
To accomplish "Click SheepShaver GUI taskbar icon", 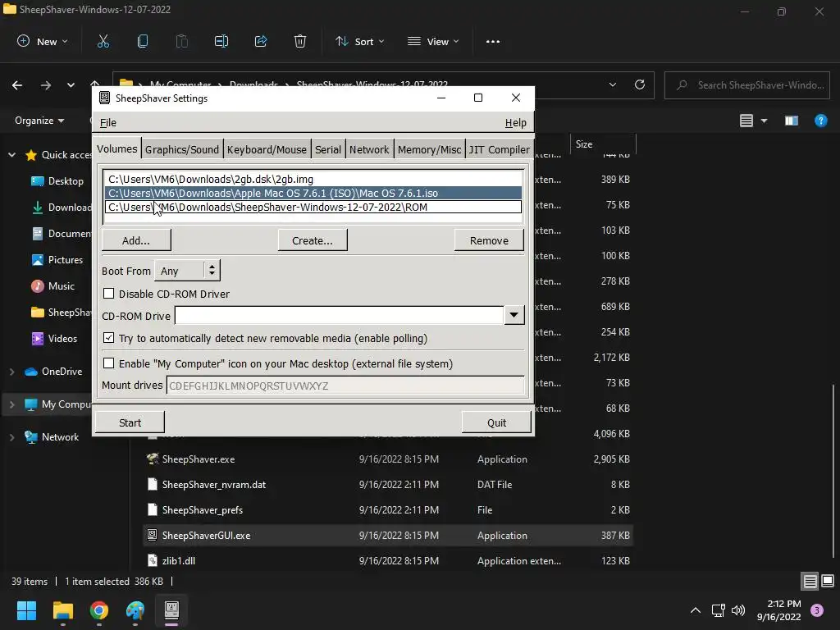I will tap(171, 610).
